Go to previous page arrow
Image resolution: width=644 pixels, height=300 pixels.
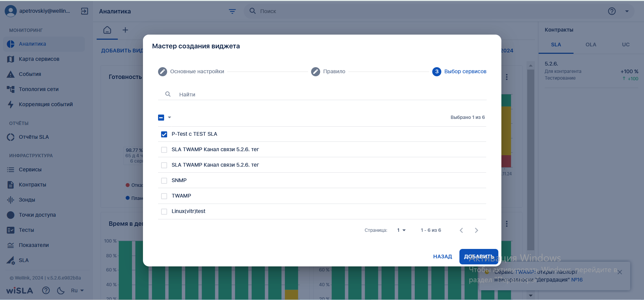[x=461, y=230]
